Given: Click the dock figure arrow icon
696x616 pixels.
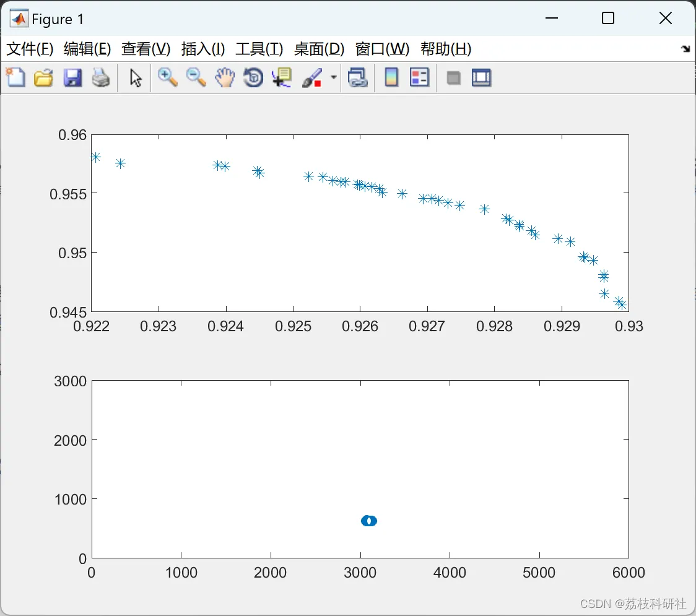Looking at the screenshot, I should click(x=686, y=49).
